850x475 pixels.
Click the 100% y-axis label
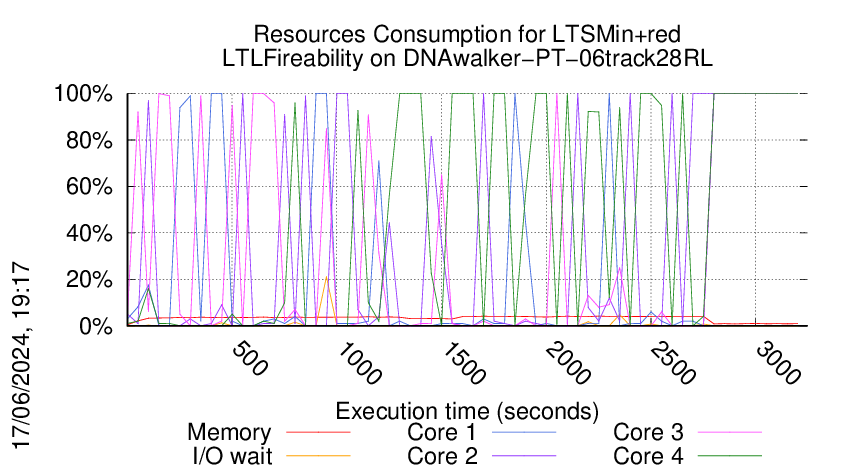[x=83, y=94]
